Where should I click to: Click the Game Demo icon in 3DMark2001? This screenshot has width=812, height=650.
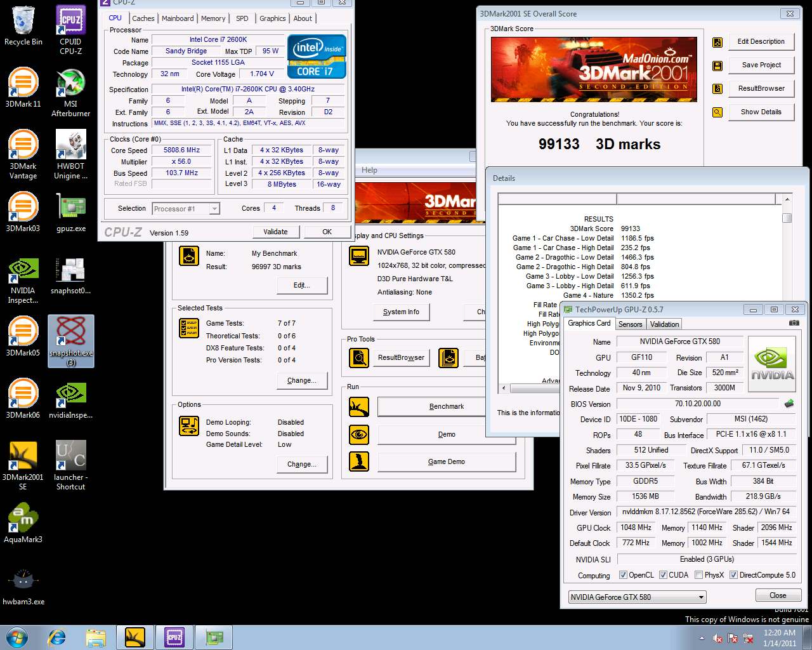(359, 461)
